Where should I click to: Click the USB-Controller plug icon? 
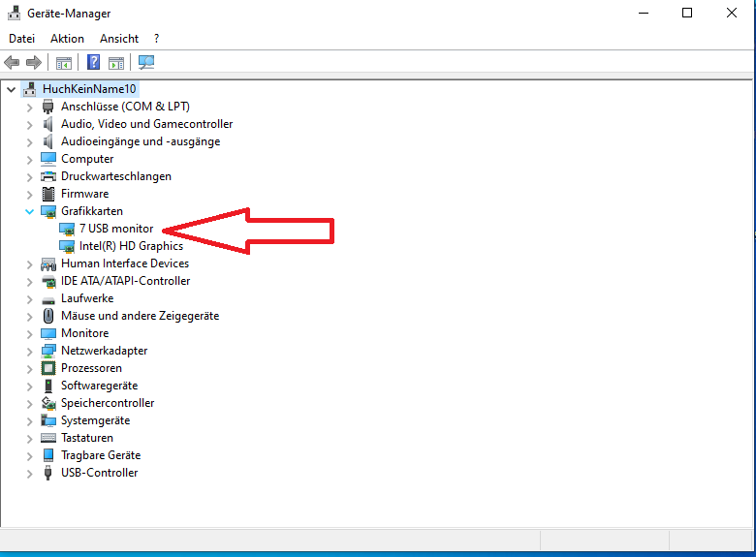tap(47, 473)
